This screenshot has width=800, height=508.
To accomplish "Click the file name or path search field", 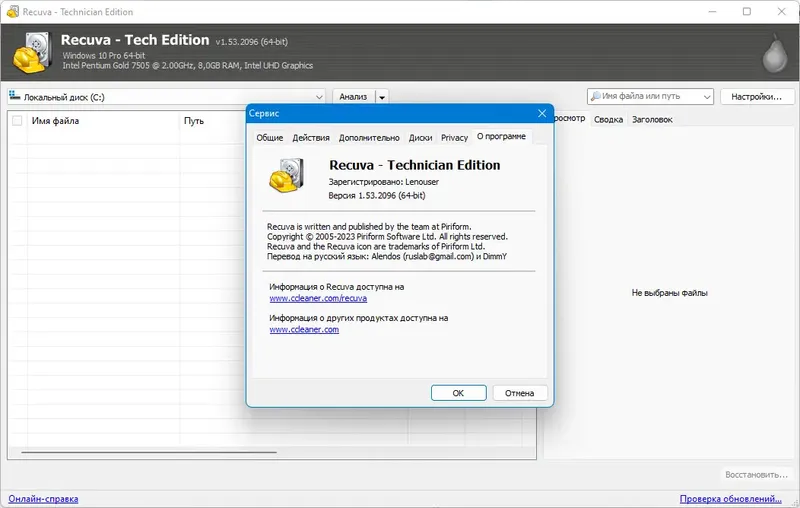I will pos(650,96).
